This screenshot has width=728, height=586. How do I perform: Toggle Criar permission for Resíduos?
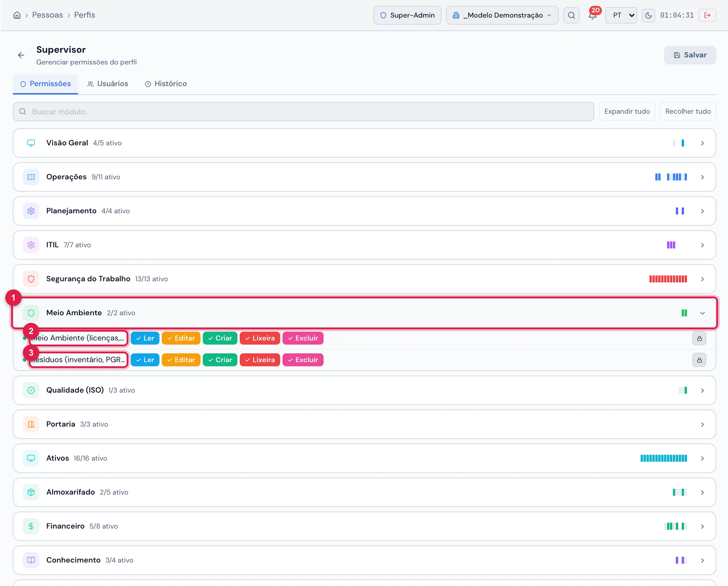pos(220,360)
